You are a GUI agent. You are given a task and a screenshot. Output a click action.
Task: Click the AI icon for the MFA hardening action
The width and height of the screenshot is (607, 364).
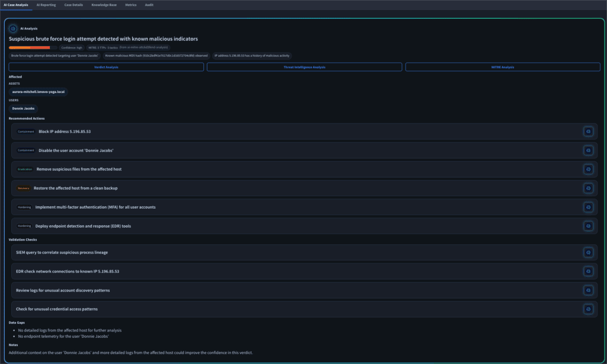click(x=588, y=207)
